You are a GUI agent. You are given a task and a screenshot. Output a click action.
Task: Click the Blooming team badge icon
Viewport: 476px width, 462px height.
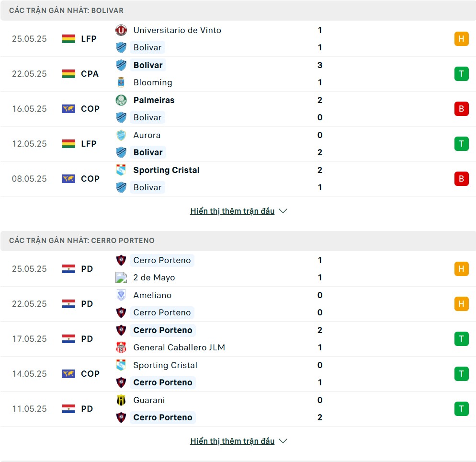[121, 82]
